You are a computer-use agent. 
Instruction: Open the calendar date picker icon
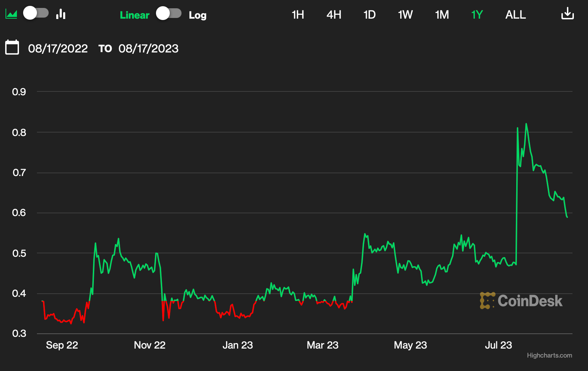click(x=12, y=47)
